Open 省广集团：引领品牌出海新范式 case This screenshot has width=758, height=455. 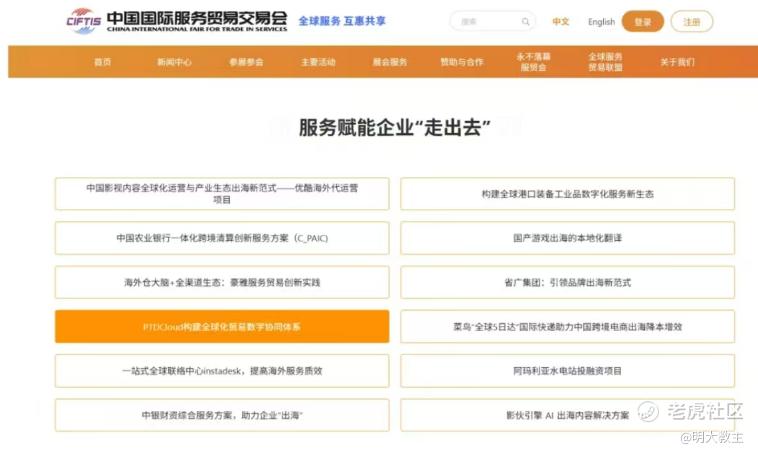coord(568,282)
